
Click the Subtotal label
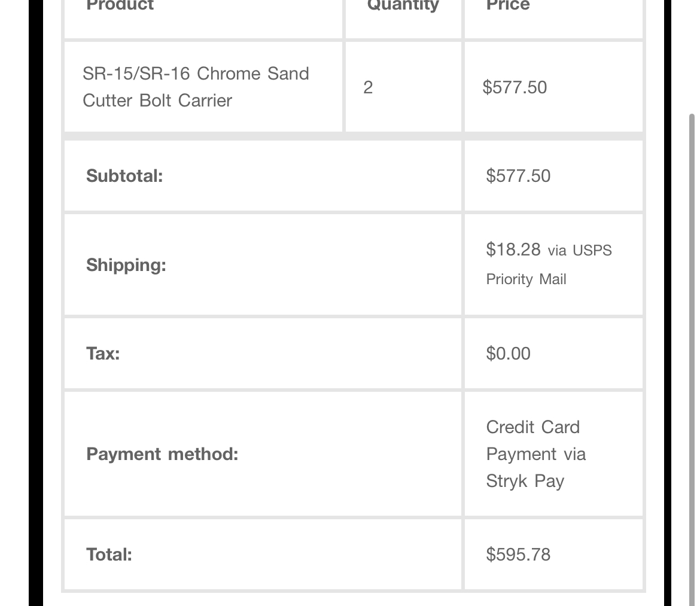[124, 176]
